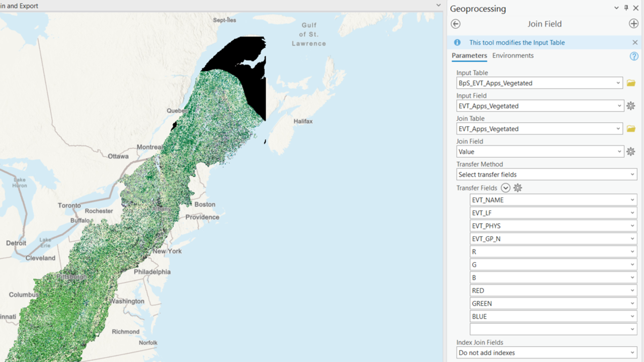The height and width of the screenshot is (362, 644).
Task: Select the Parameters tab
Action: coord(469,55)
